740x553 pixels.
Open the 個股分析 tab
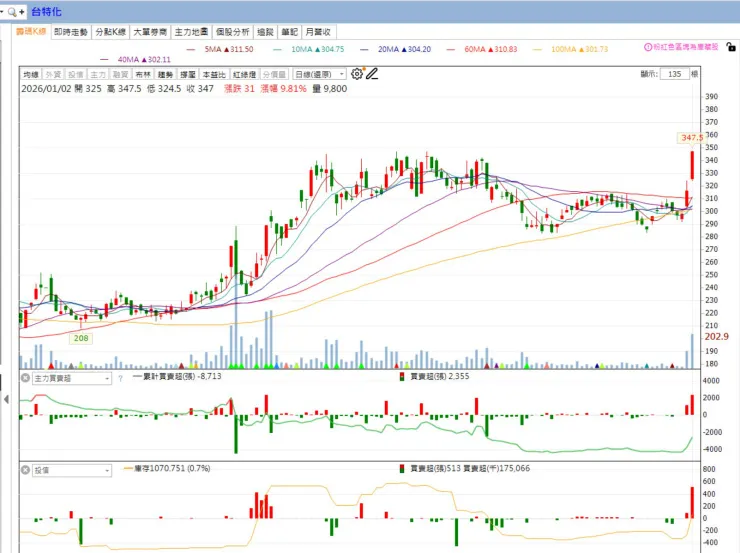232,32
